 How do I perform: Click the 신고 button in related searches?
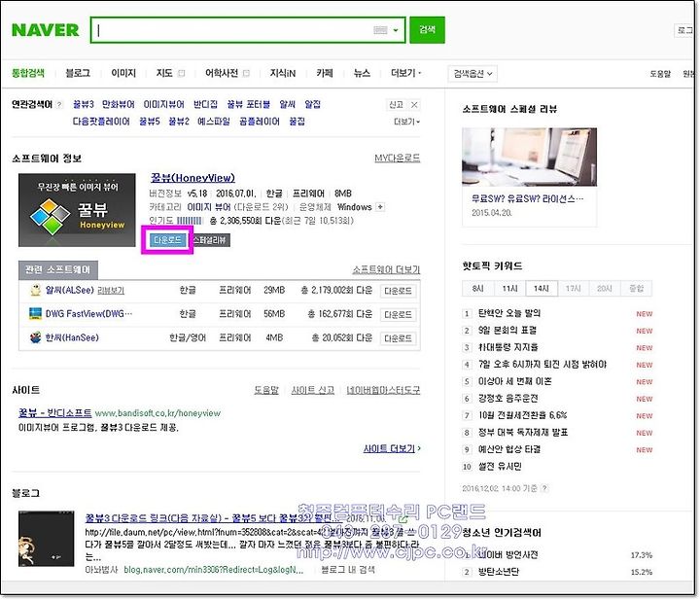[396, 104]
